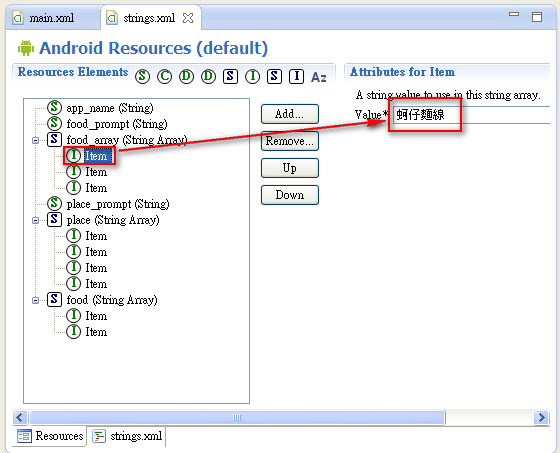Viewport: 560px width, 453px height.
Task: Toggle the second blue square S filter icon
Action: 274,76
